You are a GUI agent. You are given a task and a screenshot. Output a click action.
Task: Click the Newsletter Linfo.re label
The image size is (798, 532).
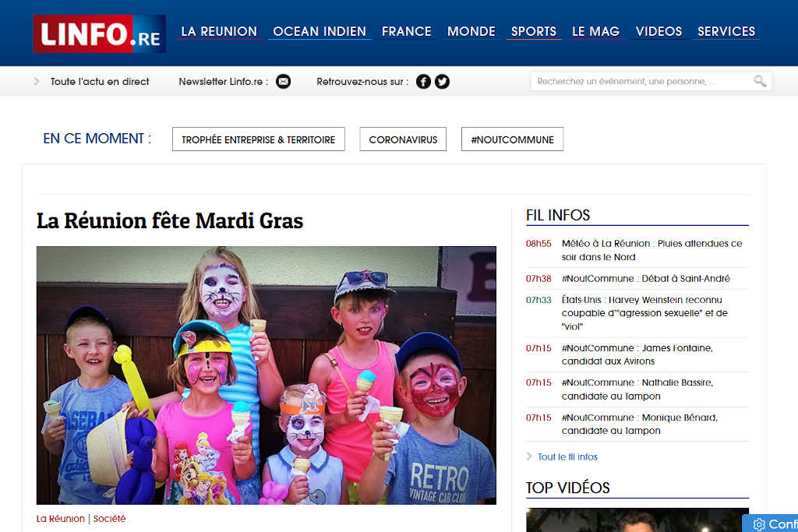224,81
